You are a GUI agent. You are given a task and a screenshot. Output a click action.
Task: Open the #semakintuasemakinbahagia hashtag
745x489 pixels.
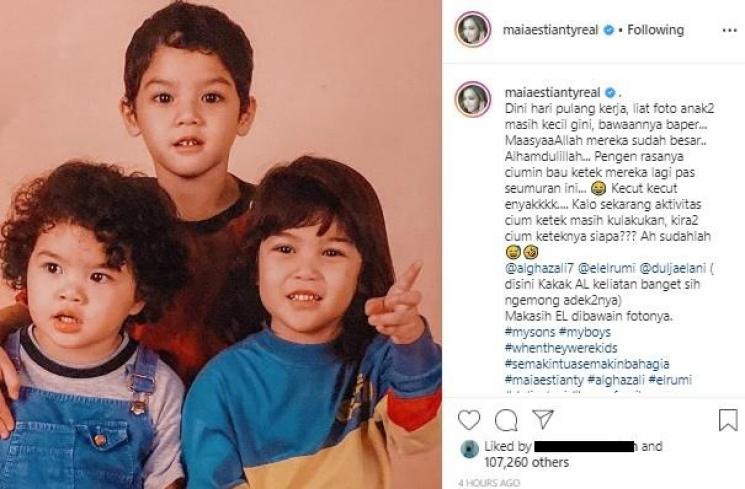(x=587, y=364)
